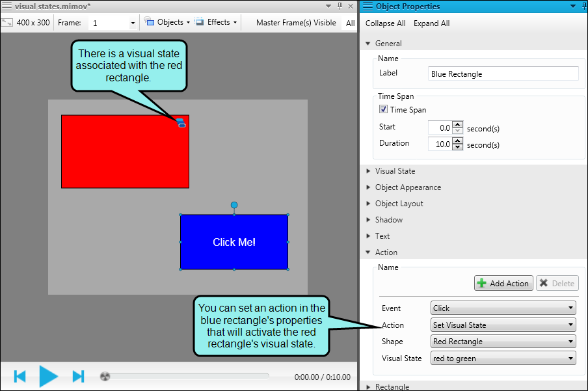Image resolution: width=588 pixels, height=391 pixels.
Task: Open the Visual State dropdown set to red to green
Action: coord(503,358)
